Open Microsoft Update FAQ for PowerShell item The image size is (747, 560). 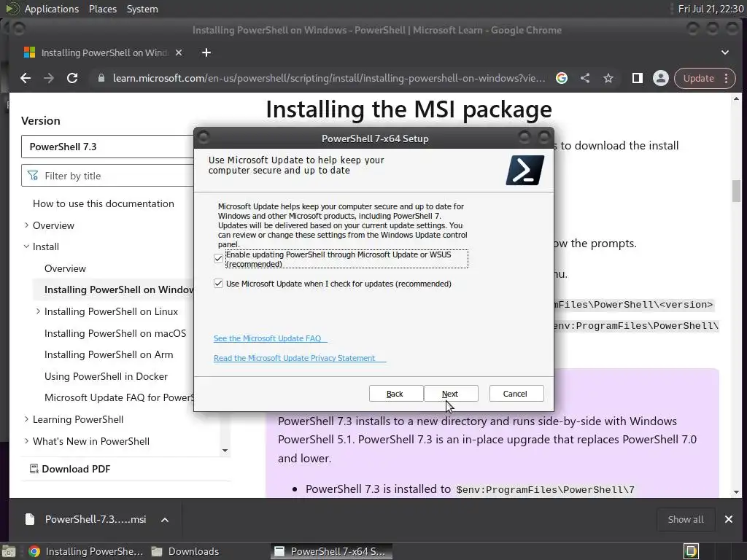119,397
